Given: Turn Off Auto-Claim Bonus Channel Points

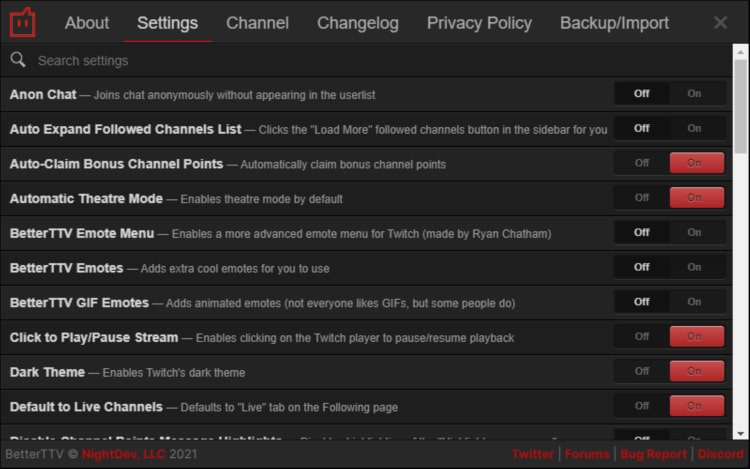Looking at the screenshot, I should tap(642, 163).
